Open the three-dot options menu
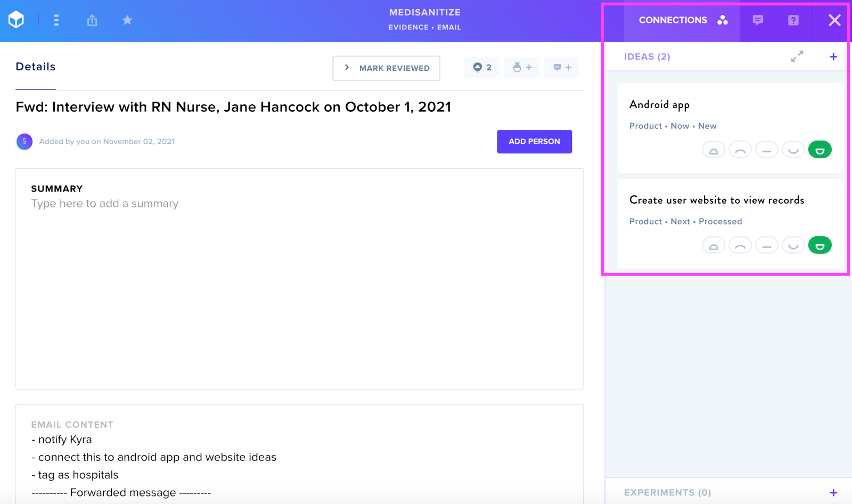The height and width of the screenshot is (504, 852). (x=56, y=20)
